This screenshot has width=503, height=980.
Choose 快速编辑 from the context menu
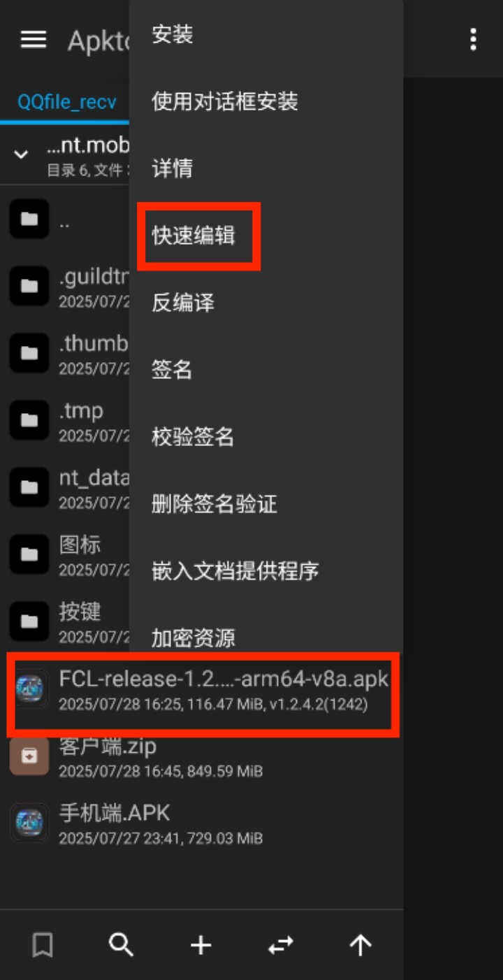click(194, 236)
